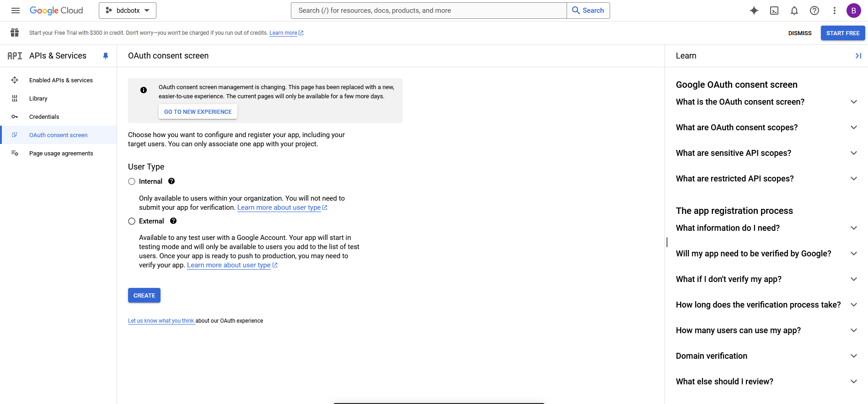
Task: Open the notifications bell
Action: pos(794,11)
